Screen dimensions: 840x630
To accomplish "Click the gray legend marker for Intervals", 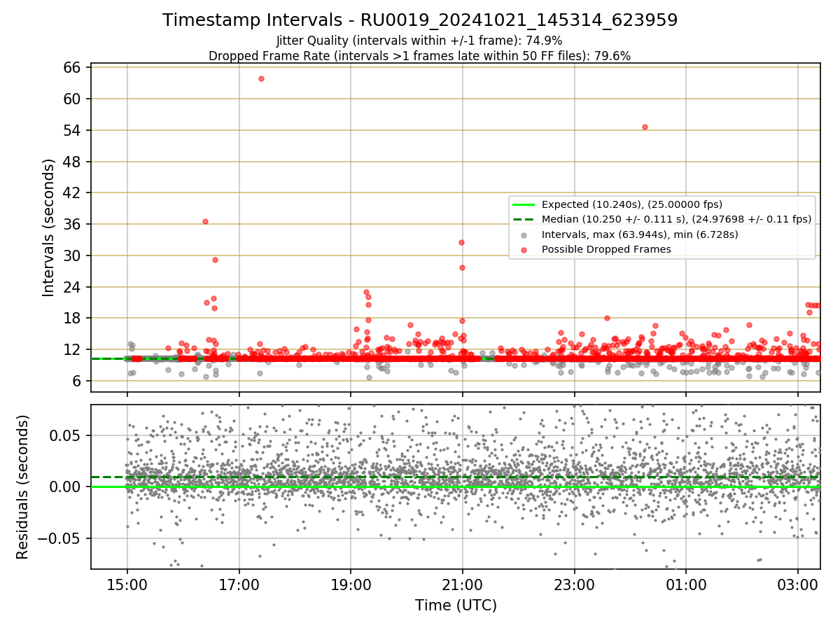I will [x=524, y=235].
